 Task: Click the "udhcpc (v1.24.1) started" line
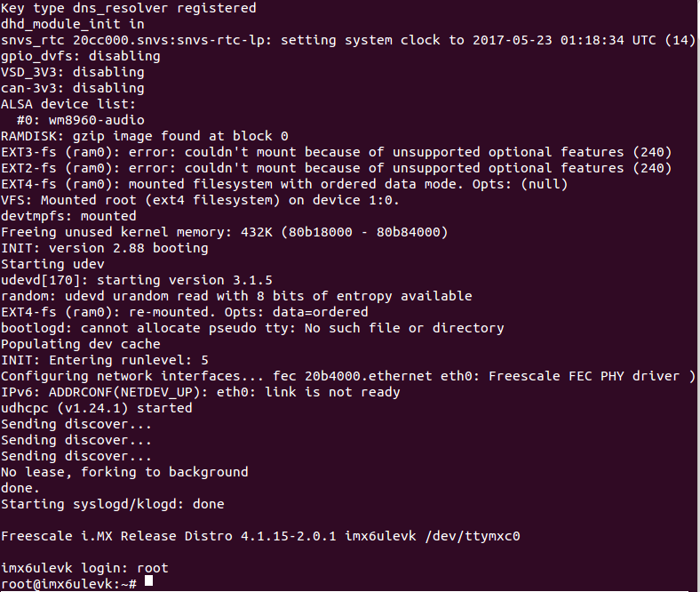click(x=97, y=408)
